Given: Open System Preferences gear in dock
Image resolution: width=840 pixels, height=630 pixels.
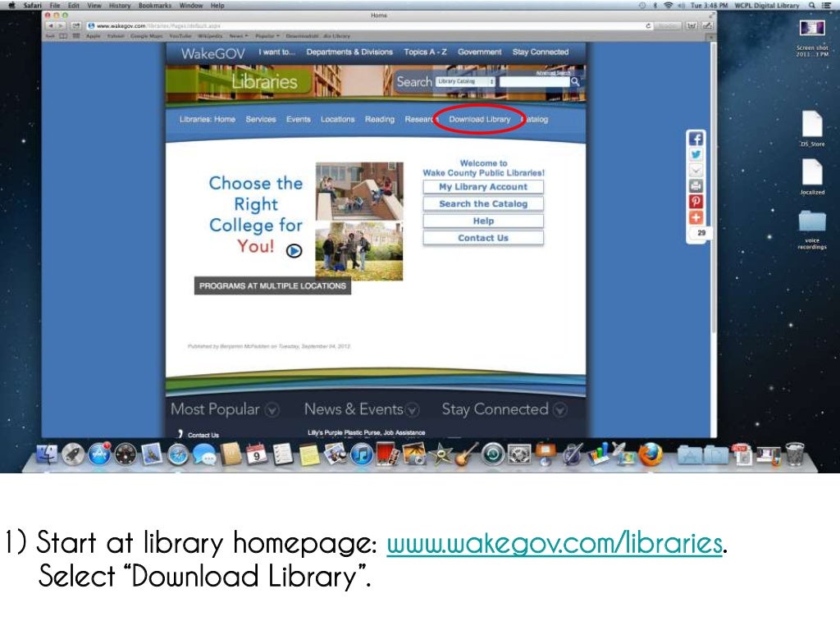Looking at the screenshot, I should [x=519, y=454].
